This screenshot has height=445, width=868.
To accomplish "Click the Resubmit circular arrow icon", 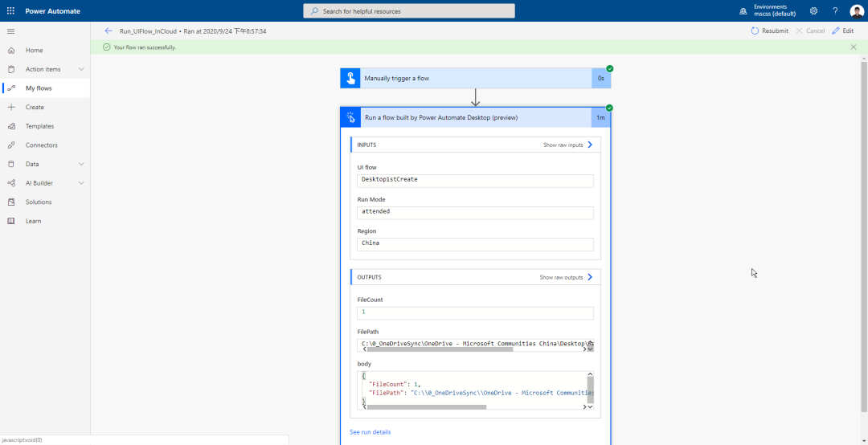I will coord(755,31).
